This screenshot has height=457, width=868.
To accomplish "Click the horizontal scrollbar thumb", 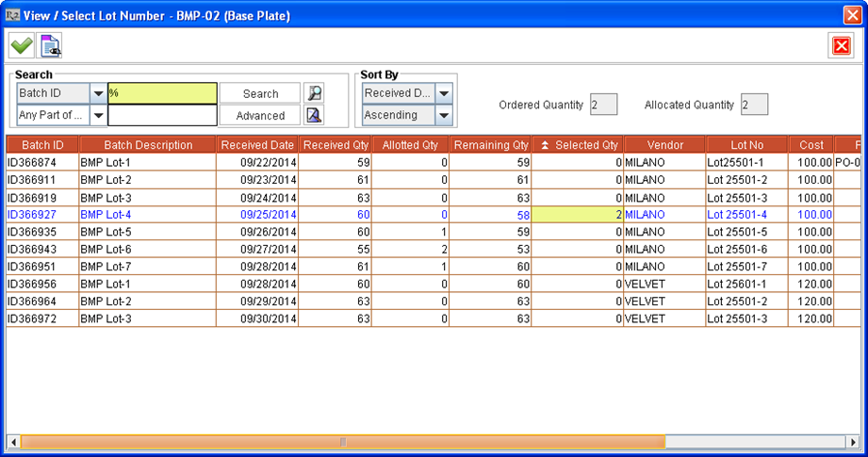I will tap(342, 441).
